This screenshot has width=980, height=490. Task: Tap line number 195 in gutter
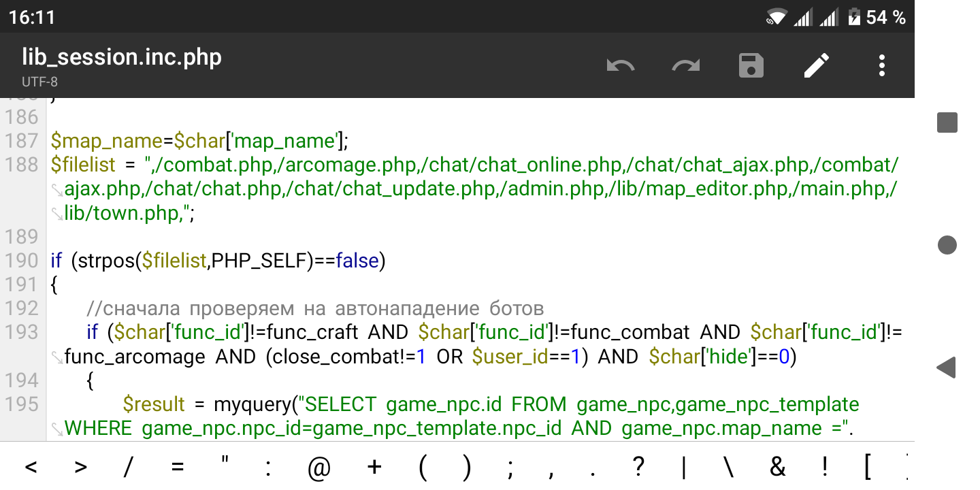[22, 404]
